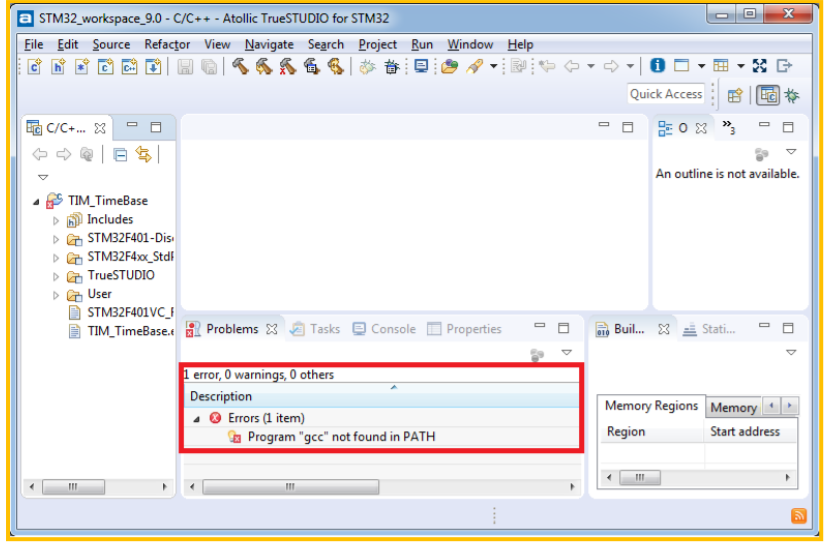The image size is (825, 542).
Task: Open the Project menu
Action: click(x=377, y=45)
